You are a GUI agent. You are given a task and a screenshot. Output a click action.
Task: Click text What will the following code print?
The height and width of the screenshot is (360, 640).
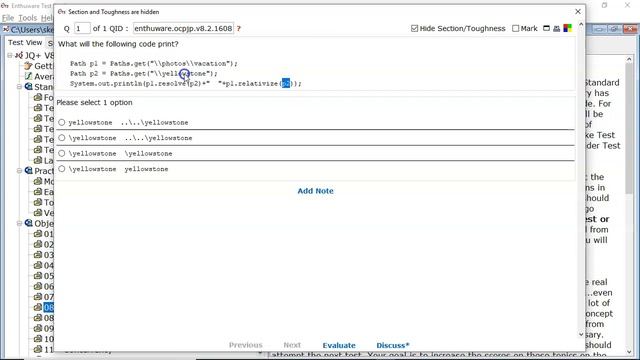pos(118,44)
